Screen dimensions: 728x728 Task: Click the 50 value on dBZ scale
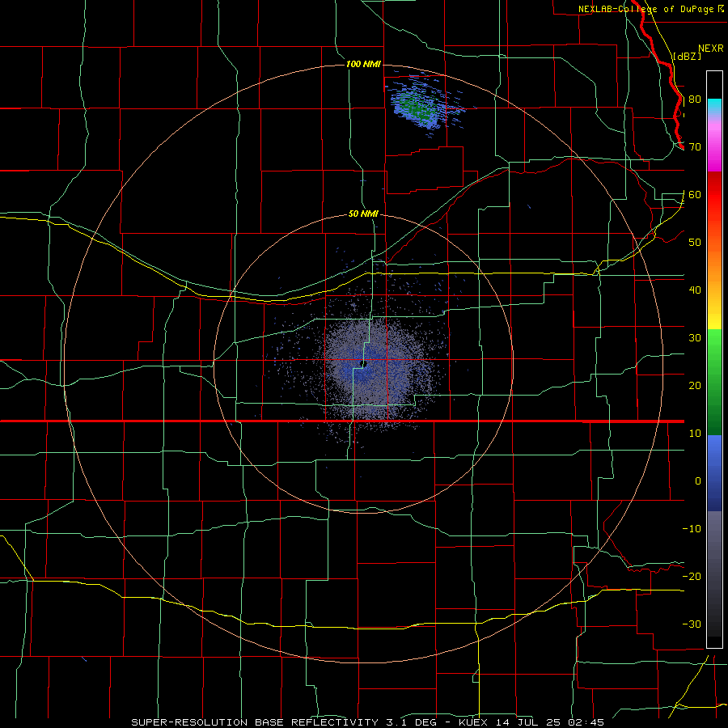tap(695, 243)
